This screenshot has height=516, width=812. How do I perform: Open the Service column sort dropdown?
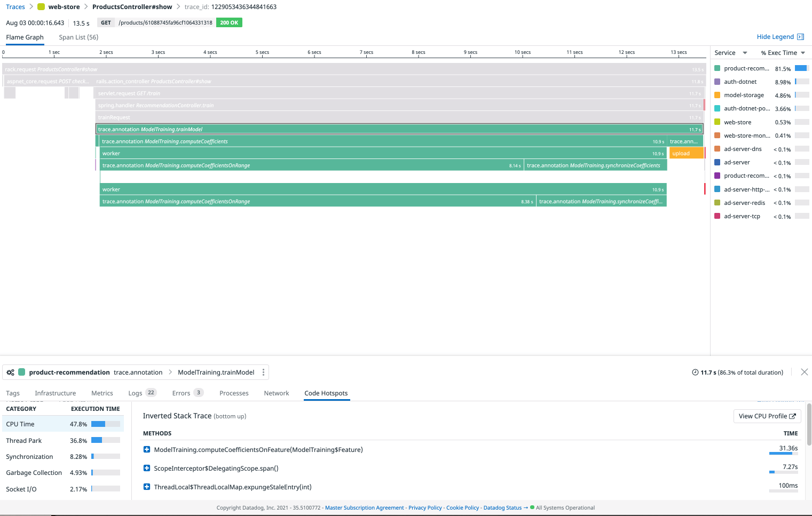click(x=744, y=52)
